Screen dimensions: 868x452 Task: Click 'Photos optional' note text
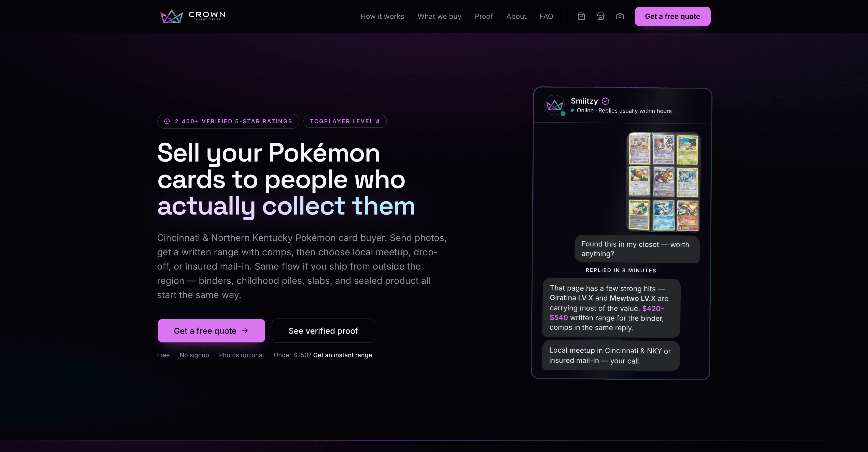(241, 355)
